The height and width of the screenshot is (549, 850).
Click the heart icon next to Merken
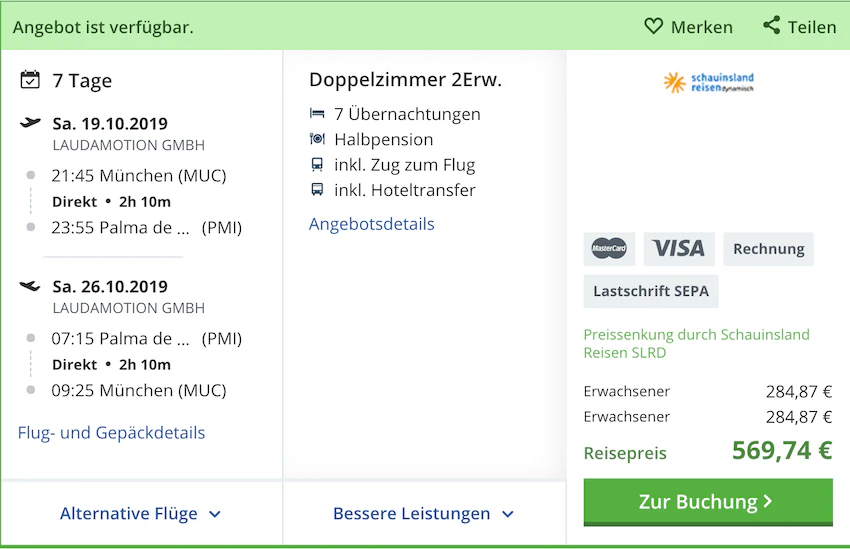(653, 26)
